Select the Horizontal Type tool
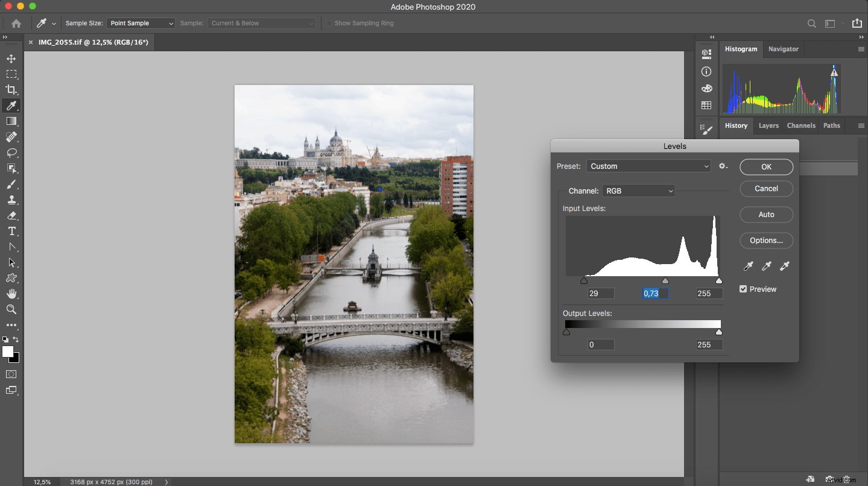Image resolution: width=868 pixels, height=486 pixels. (x=11, y=232)
